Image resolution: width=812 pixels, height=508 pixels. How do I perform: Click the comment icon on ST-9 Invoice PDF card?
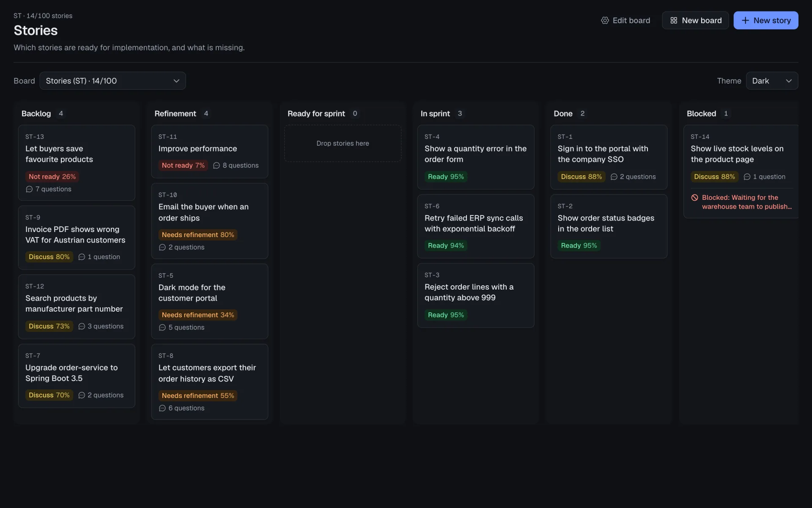[82, 257]
